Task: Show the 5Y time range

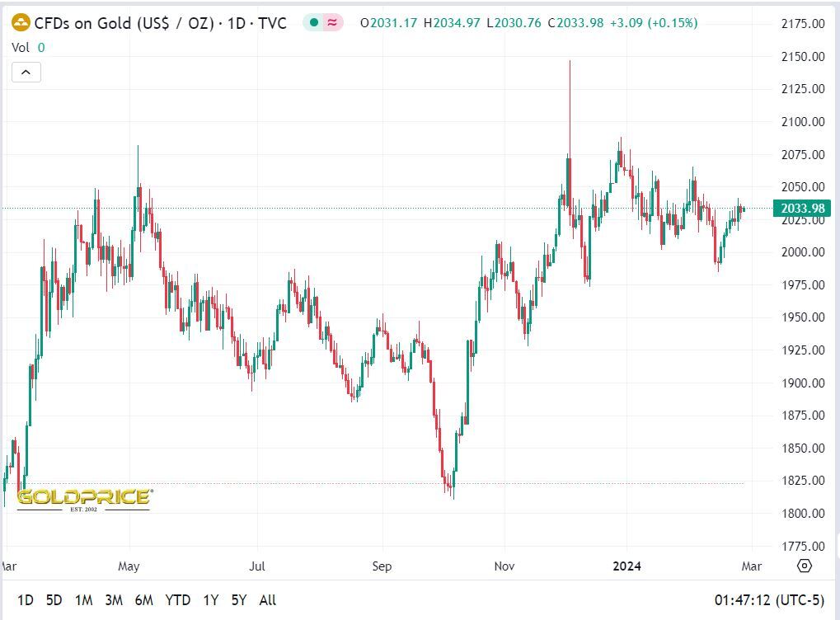Action: tap(239, 600)
